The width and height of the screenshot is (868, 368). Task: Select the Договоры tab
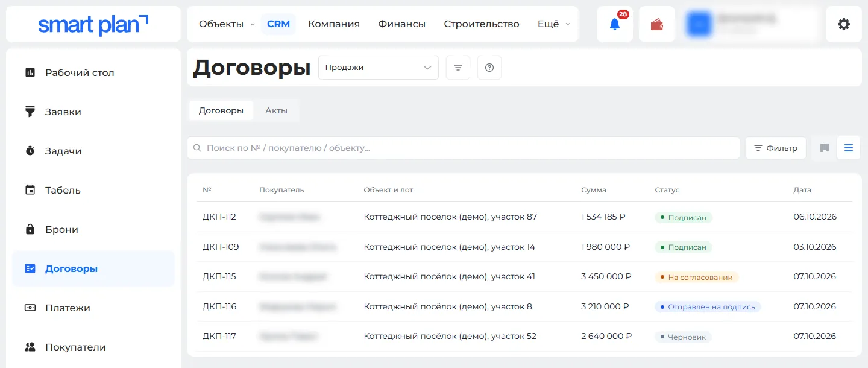point(221,111)
